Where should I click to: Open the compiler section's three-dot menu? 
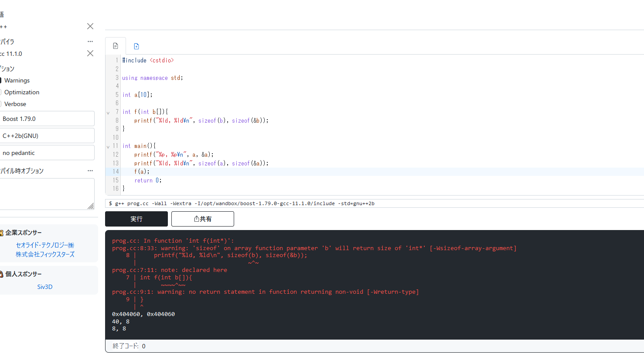click(90, 41)
